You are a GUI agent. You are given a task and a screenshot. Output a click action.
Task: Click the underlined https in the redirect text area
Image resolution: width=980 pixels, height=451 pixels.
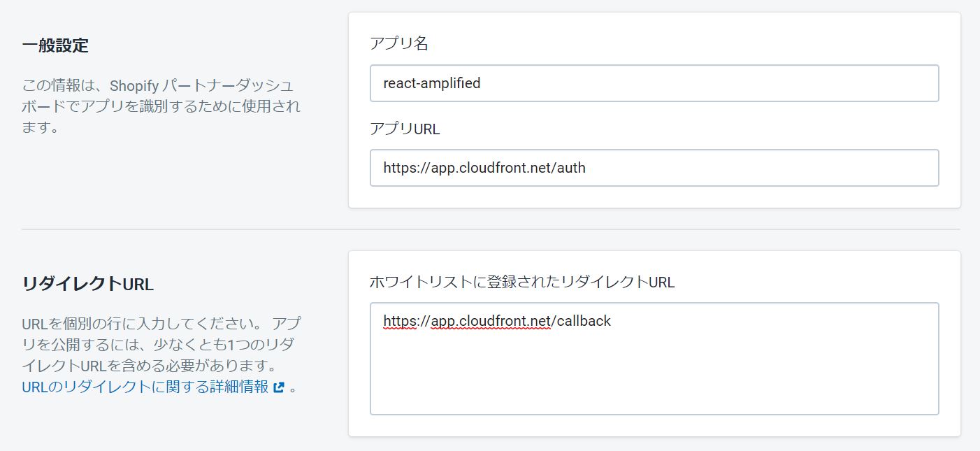[400, 321]
